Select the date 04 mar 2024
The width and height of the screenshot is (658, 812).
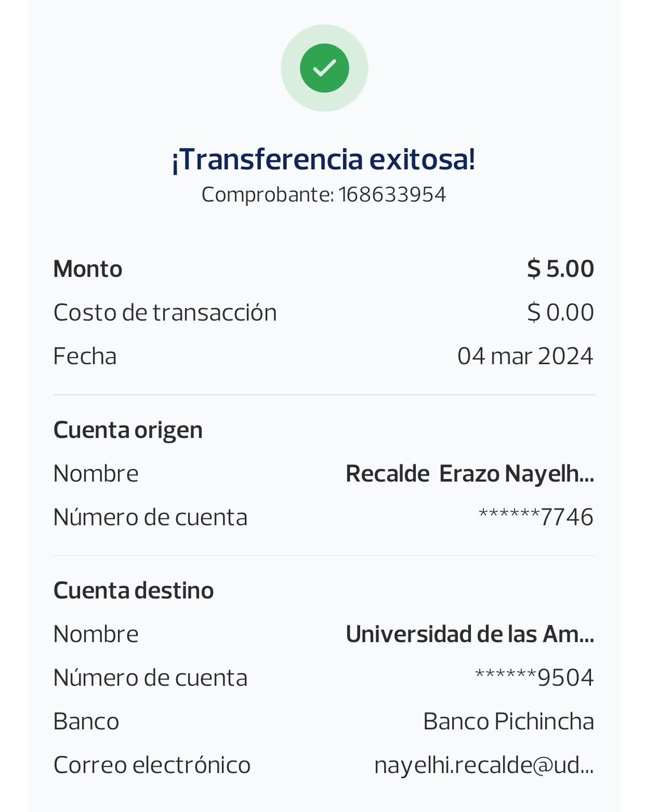point(525,356)
